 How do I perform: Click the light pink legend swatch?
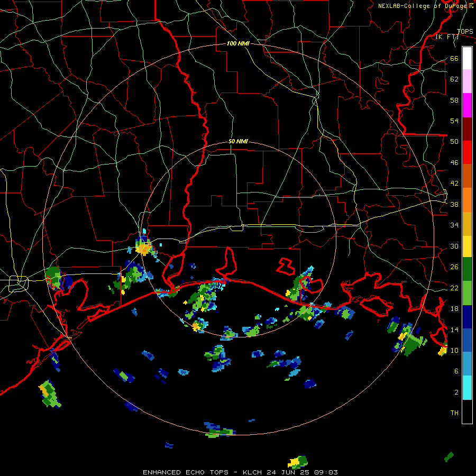click(x=467, y=81)
